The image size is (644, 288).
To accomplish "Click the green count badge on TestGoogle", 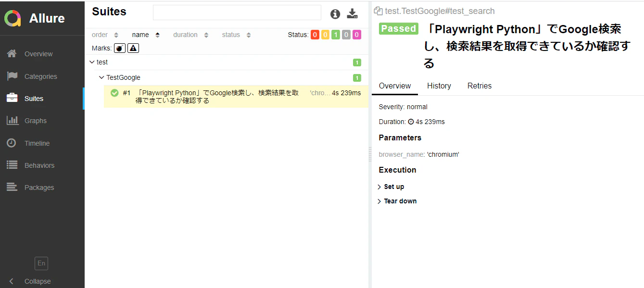I will [x=357, y=78].
